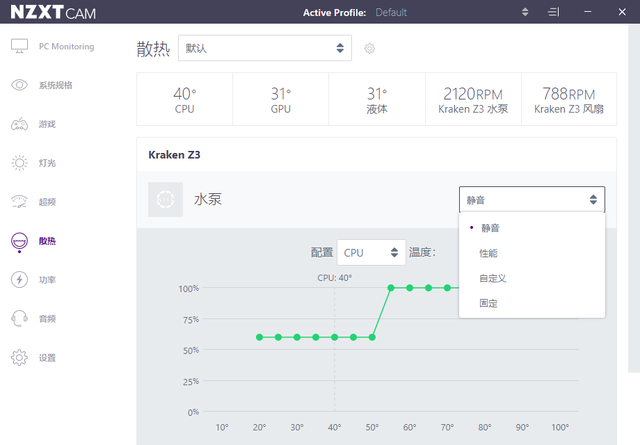Image resolution: width=640 pixels, height=445 pixels.
Task: Toggle sidebar collapse icon in title bar
Action: click(x=553, y=12)
